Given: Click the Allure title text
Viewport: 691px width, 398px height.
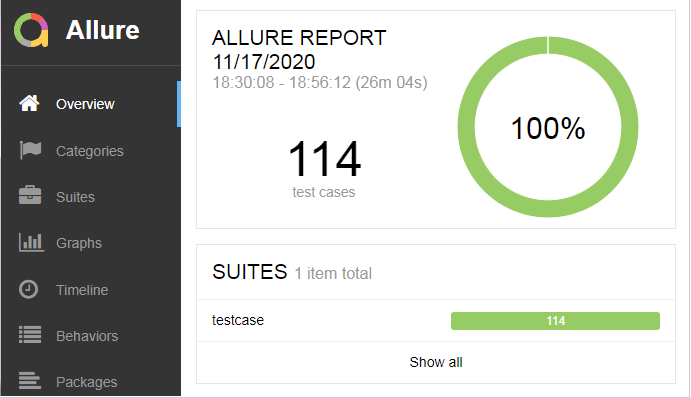Looking at the screenshot, I should pos(103,30).
